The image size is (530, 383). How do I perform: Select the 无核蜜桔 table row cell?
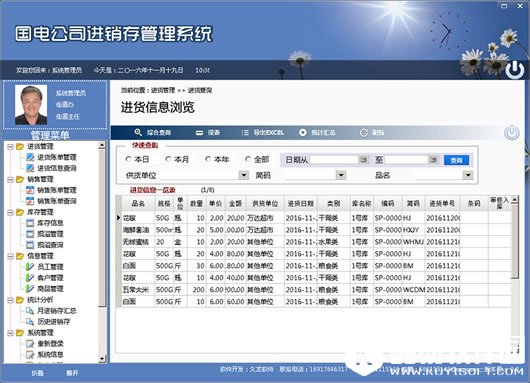[138, 242]
